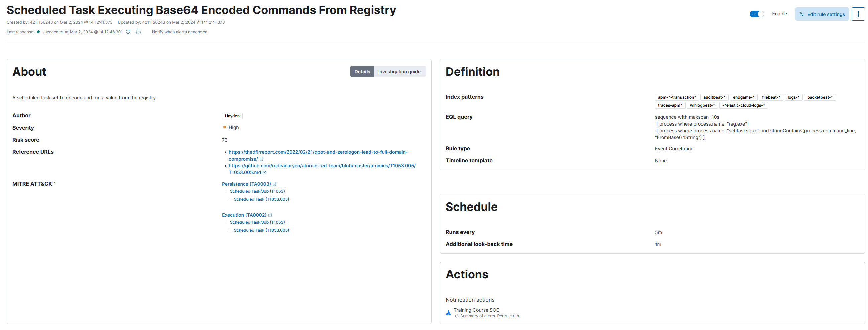Screen dimensions: 868x330
Task: Click Edit rule settings button
Action: (822, 14)
